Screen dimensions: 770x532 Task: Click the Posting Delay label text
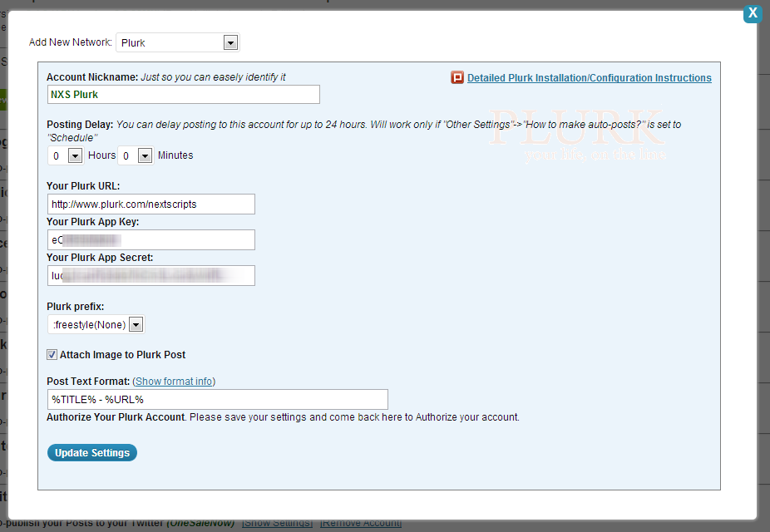[x=80, y=125]
